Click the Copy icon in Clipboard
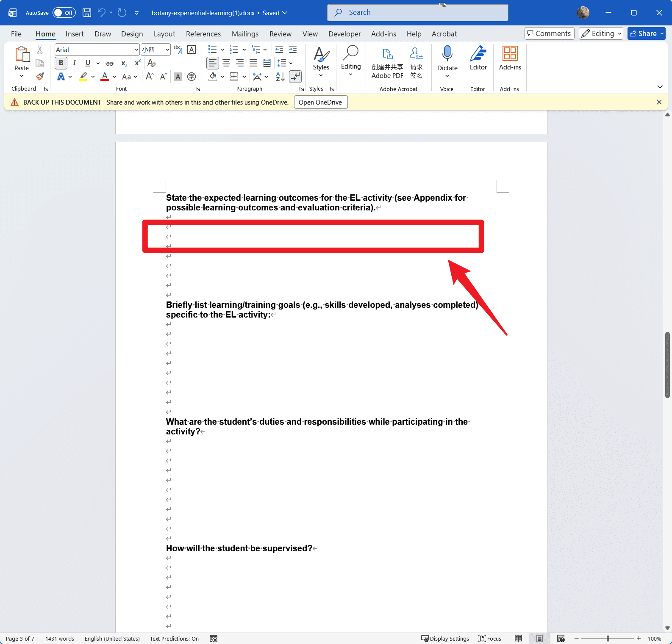 40,63
